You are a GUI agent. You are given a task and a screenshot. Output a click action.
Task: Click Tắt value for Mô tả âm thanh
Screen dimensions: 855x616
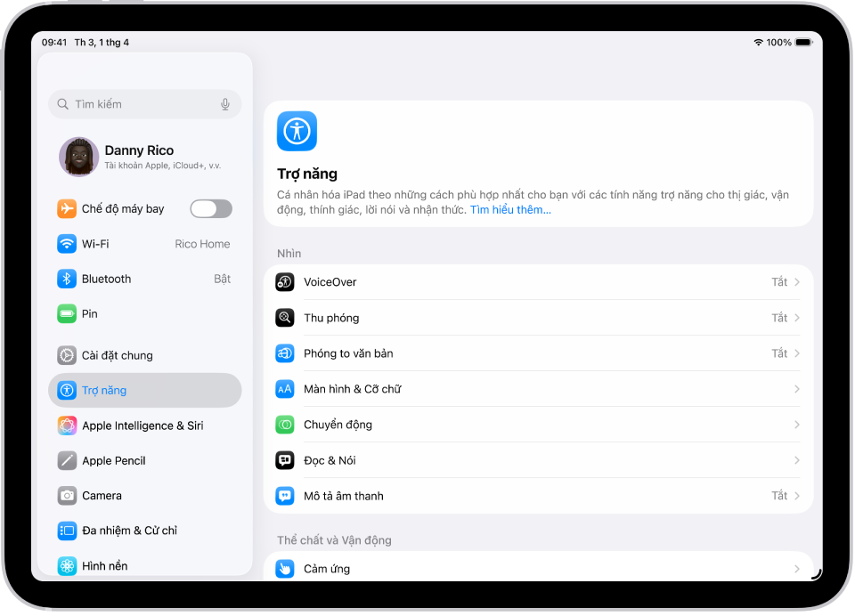click(x=779, y=496)
